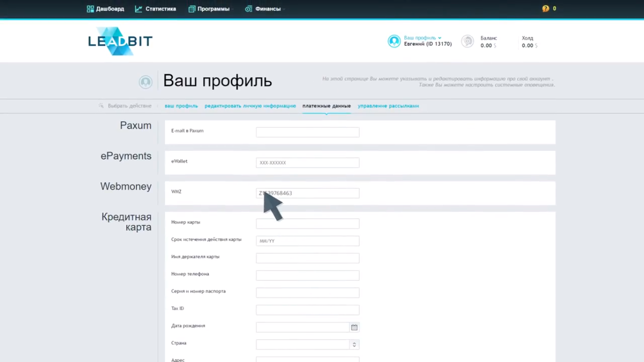
Task: Select the profile icon beside Ваш профиль heading
Action: [x=146, y=82]
